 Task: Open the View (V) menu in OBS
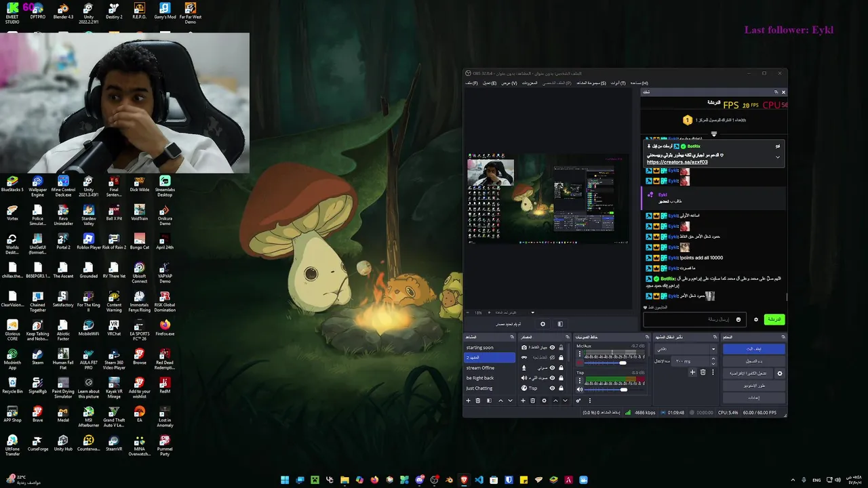tap(509, 83)
